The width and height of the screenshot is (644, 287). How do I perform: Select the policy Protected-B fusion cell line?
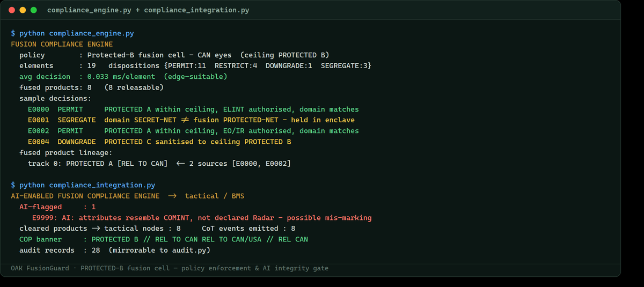(174, 55)
